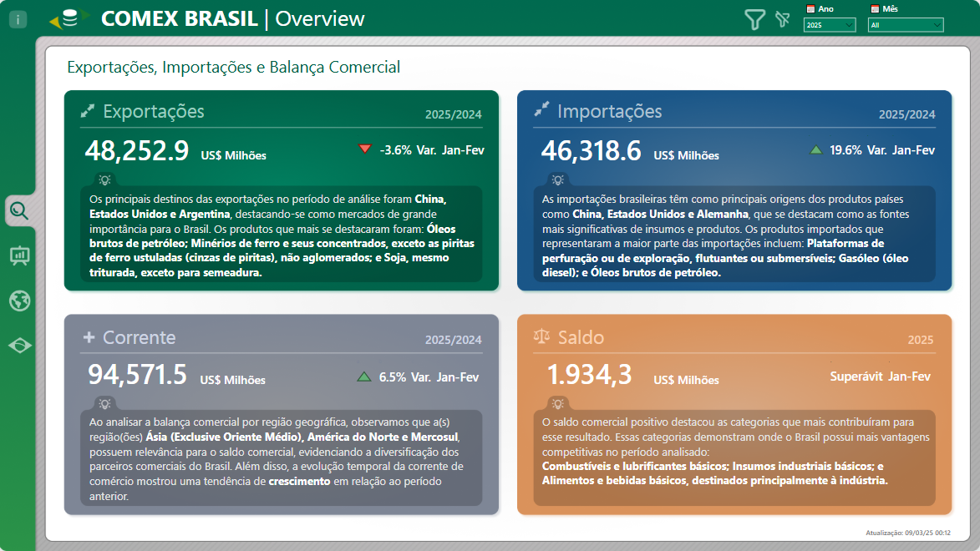The width and height of the screenshot is (980, 551).
Task: Click the COMEX database logo icon
Action: pos(69,18)
